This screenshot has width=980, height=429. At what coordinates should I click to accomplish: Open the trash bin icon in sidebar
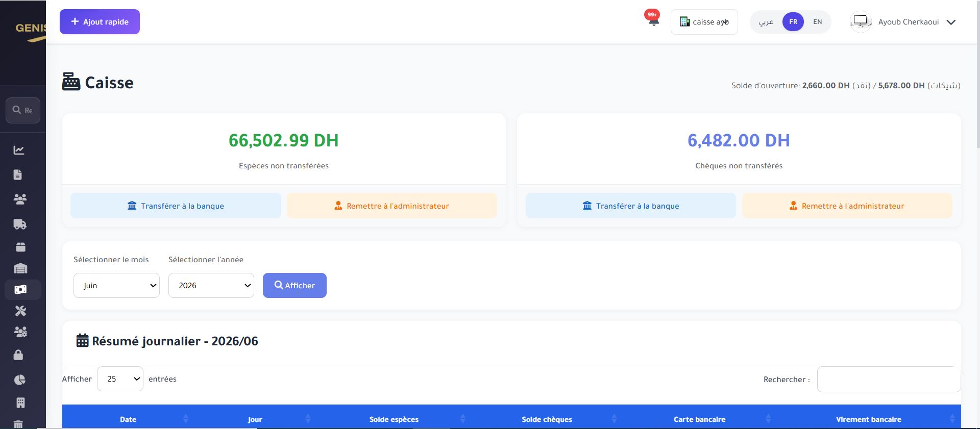coord(18,424)
